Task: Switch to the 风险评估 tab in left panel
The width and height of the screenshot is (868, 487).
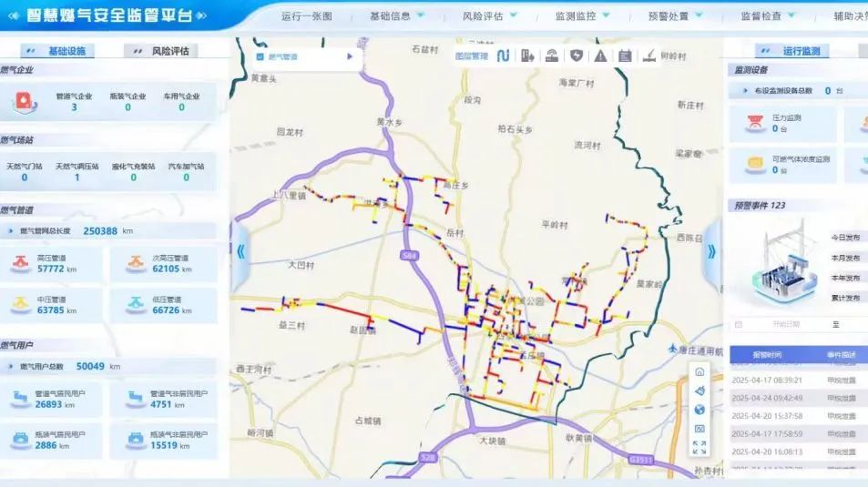Action: click(161, 51)
